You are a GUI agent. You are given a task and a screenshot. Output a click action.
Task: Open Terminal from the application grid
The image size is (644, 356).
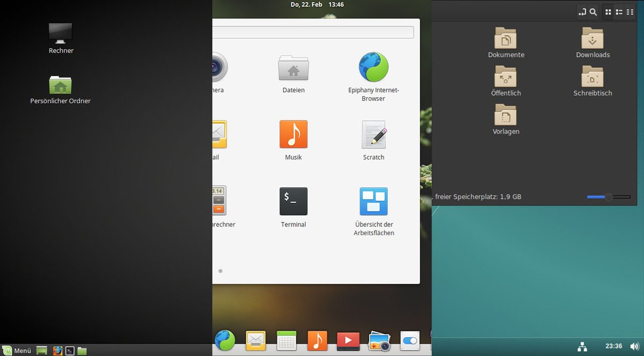pos(293,201)
